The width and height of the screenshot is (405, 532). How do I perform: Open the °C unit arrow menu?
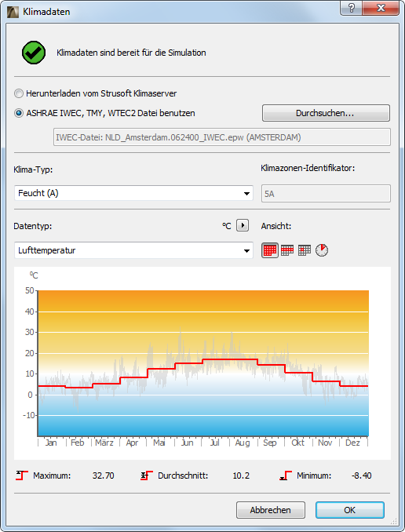point(243,225)
